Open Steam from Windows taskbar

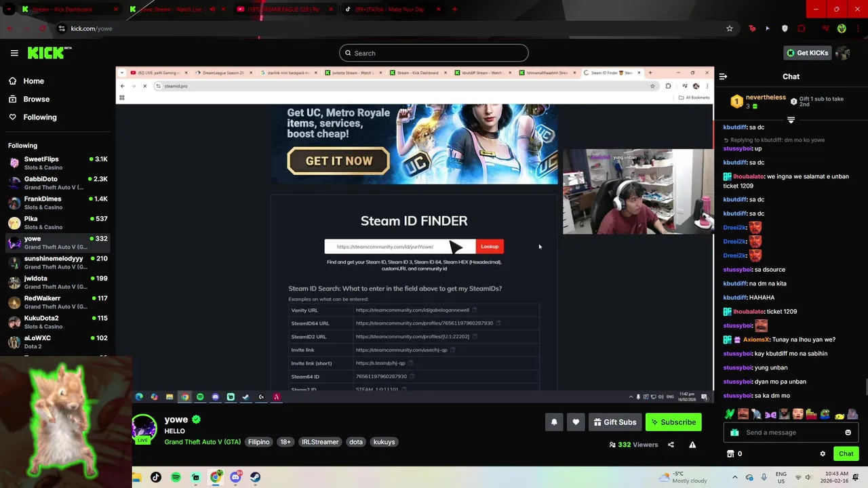pos(255,477)
